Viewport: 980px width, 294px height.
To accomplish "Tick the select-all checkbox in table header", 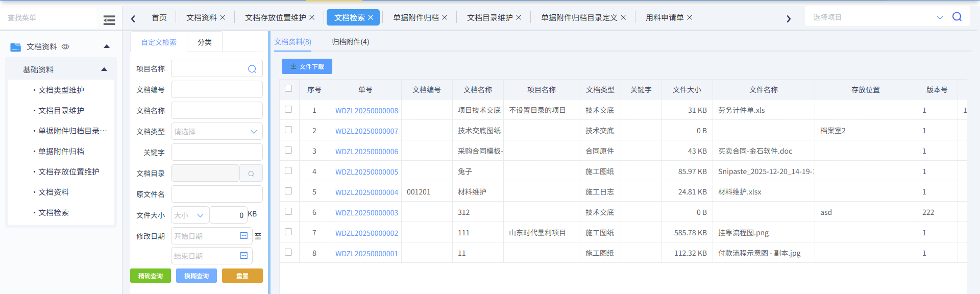I will coord(288,89).
